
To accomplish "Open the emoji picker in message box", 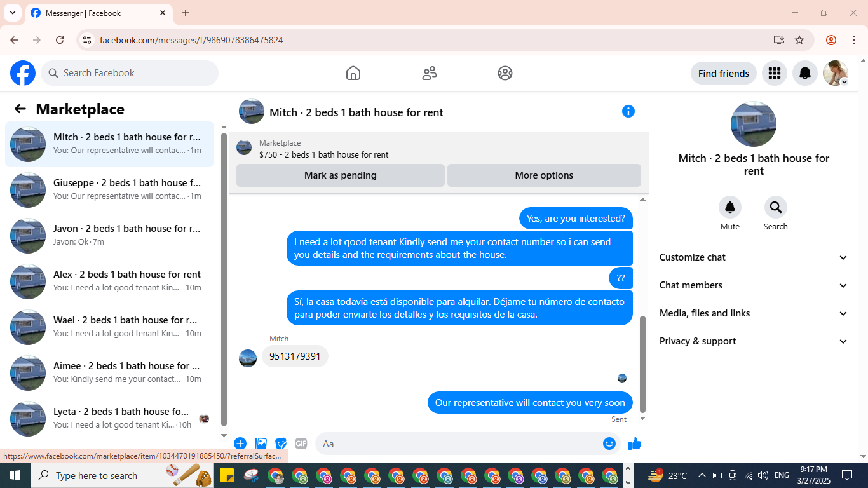I will pyautogui.click(x=609, y=444).
